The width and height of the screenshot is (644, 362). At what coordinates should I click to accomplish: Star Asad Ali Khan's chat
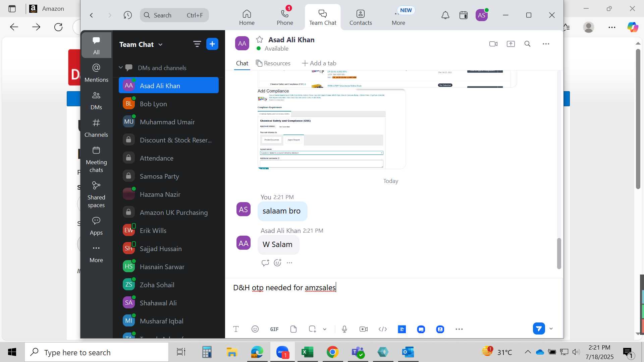(260, 40)
